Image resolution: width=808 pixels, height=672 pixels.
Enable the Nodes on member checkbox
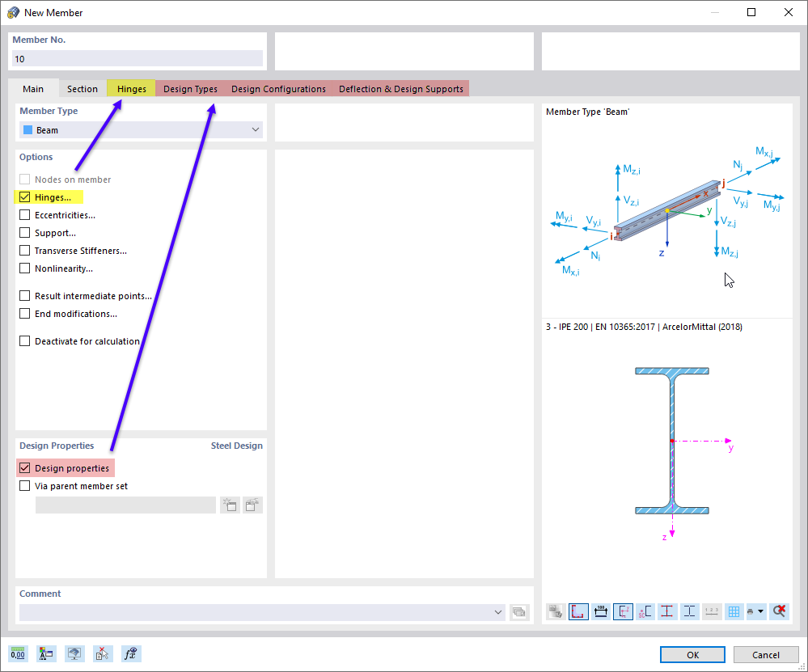25,180
